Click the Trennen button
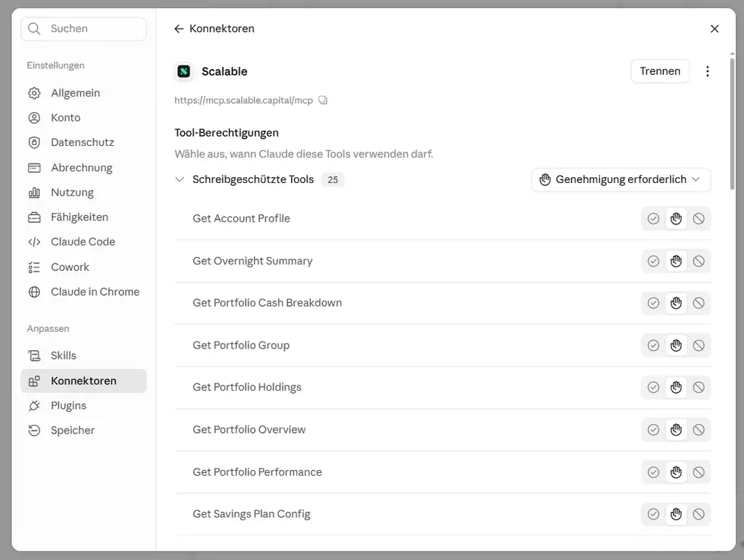The height and width of the screenshot is (560, 744). click(x=660, y=71)
